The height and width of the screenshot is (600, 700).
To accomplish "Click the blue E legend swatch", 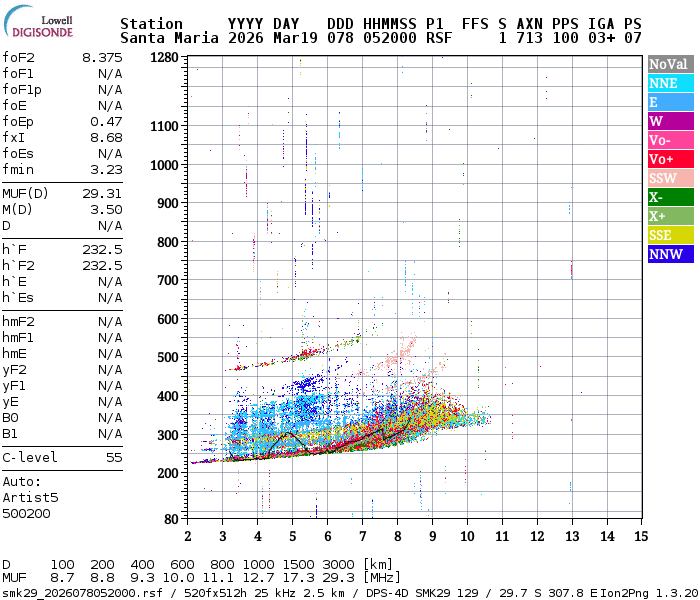I will [x=670, y=102].
